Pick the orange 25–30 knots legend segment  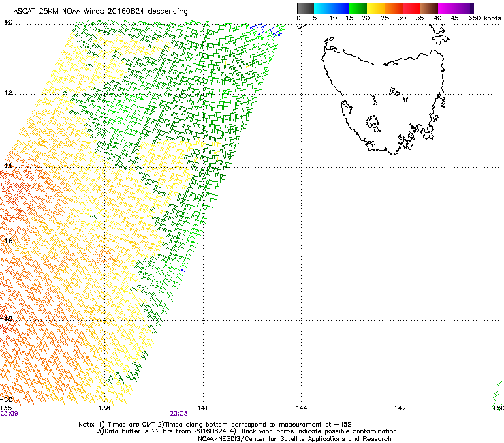point(394,8)
